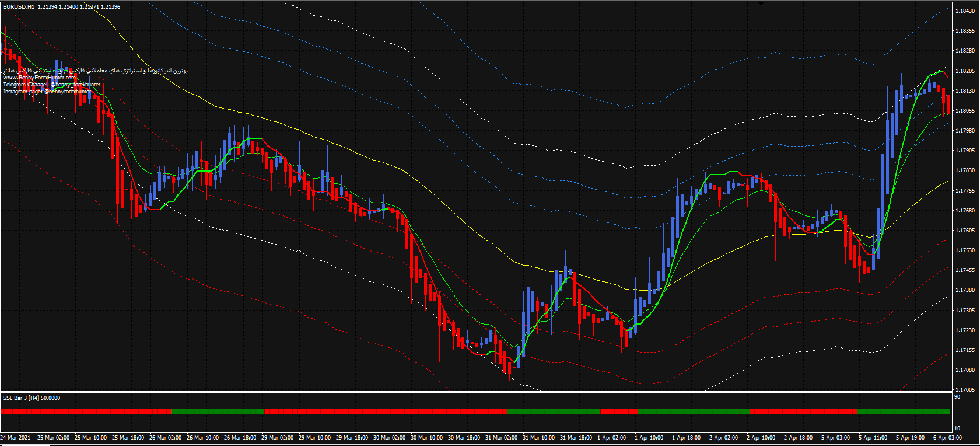Select the 1 Apr 18:00 time label
980x446 pixels.
click(x=687, y=437)
